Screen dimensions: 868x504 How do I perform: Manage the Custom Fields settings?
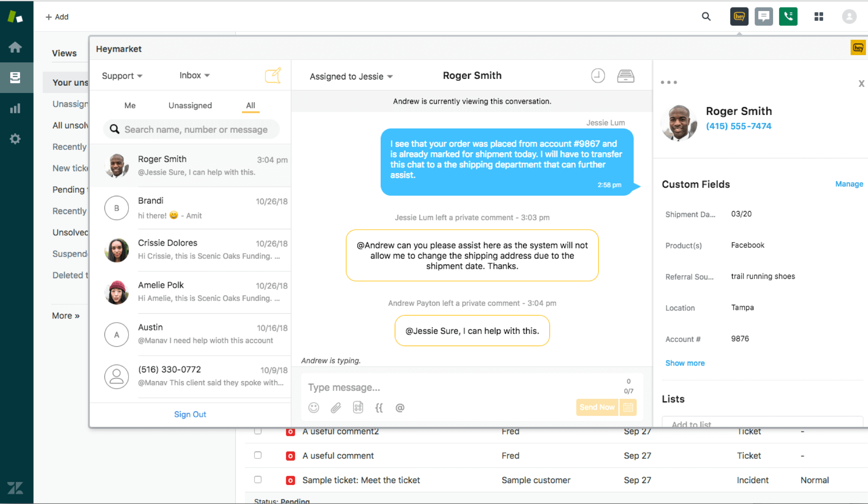click(x=849, y=184)
